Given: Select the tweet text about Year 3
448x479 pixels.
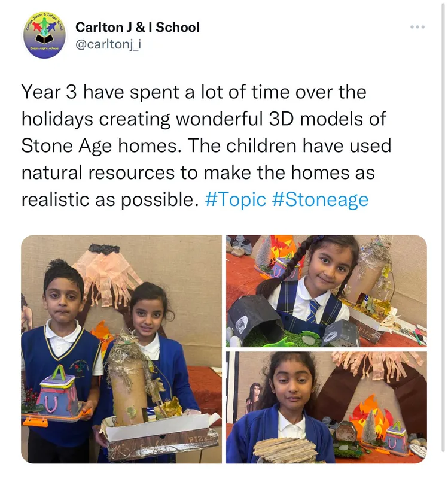Looking at the screenshot, I should 206,145.
